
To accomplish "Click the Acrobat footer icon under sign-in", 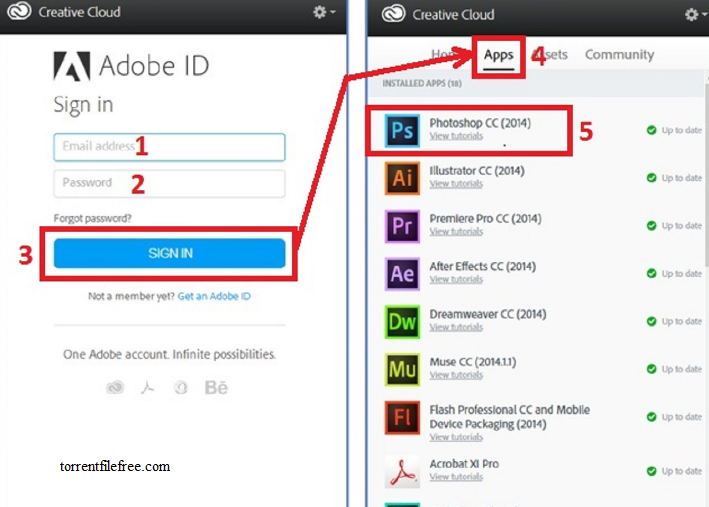I will [147, 387].
